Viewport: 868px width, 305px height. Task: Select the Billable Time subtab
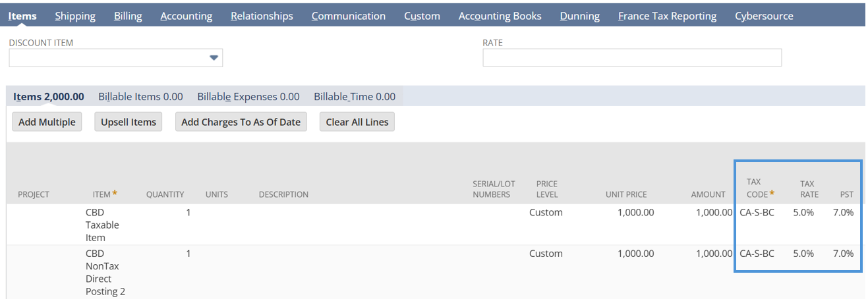pyautogui.click(x=355, y=97)
